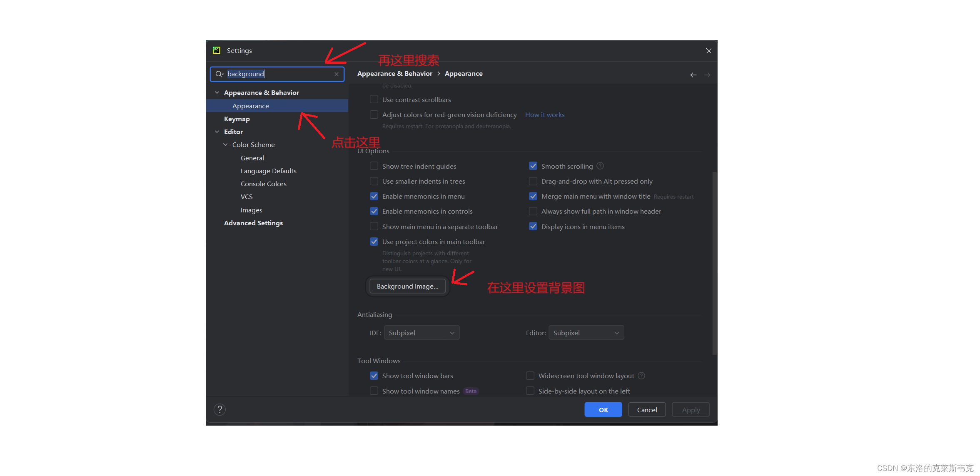Click the How it works link

tap(546, 114)
